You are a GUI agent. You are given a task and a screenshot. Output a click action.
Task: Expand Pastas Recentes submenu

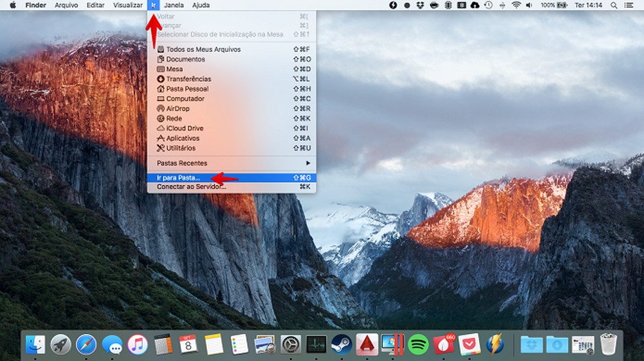232,163
